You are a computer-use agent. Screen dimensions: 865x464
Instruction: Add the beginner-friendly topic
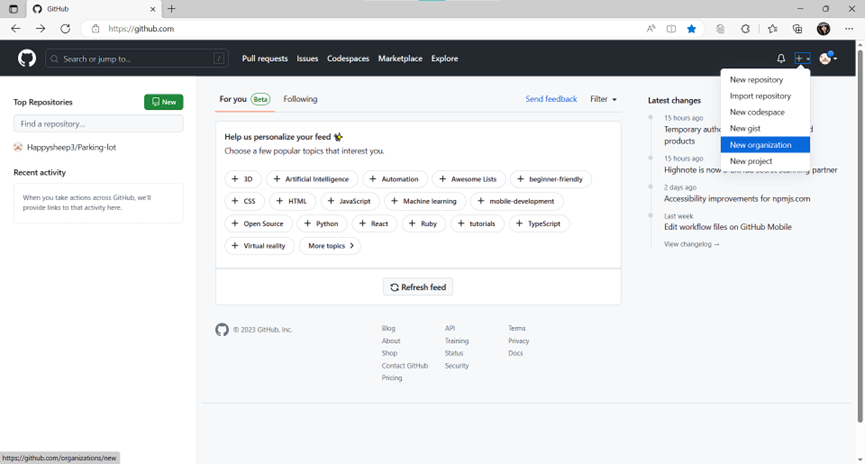coord(551,179)
